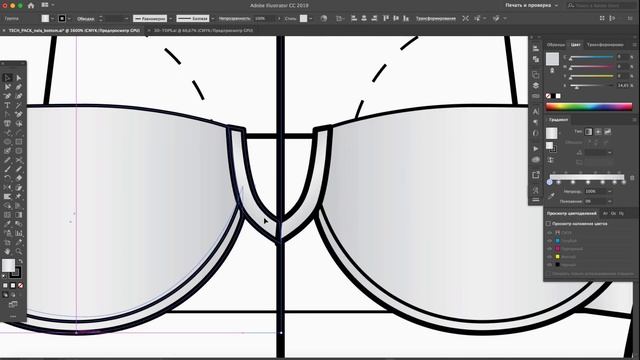
Task: Open the fill color dropdown in control bar
Action: click(52, 18)
